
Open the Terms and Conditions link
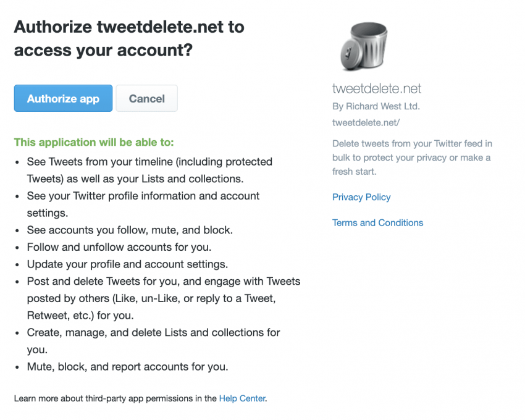point(377,222)
